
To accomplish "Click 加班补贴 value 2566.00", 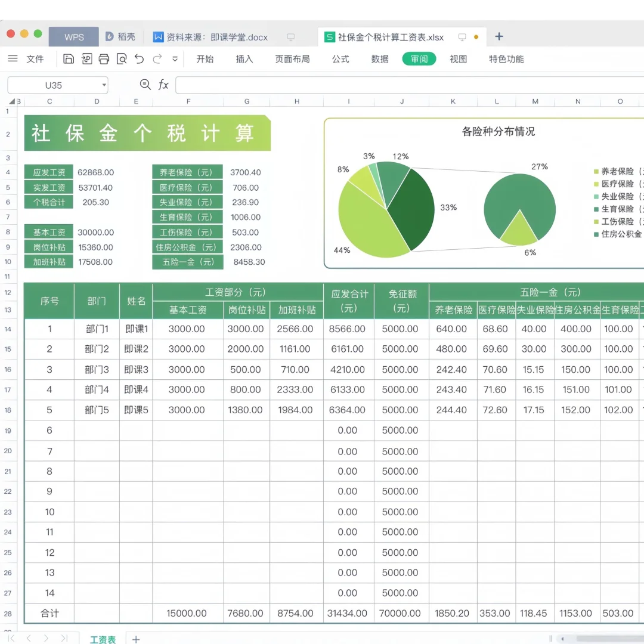I will click(295, 329).
